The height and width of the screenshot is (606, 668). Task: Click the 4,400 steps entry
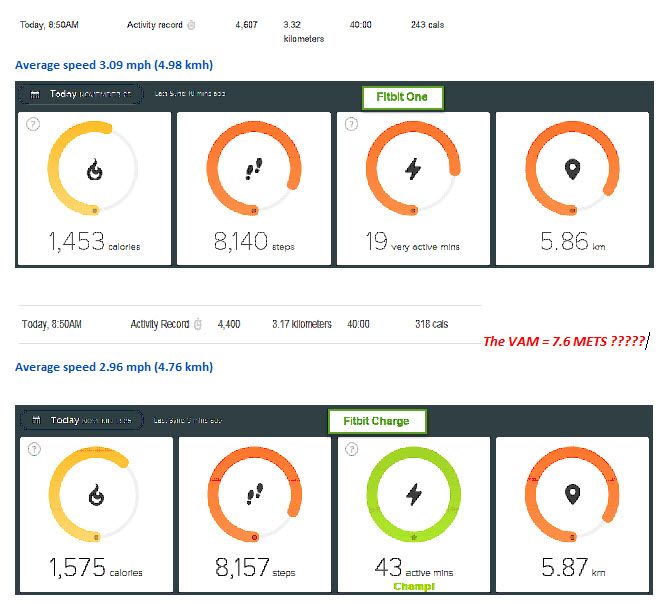(229, 324)
